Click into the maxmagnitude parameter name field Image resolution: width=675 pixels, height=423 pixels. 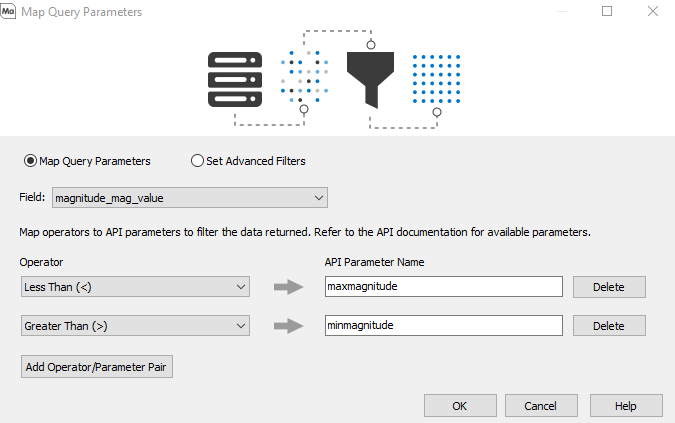[x=443, y=287]
